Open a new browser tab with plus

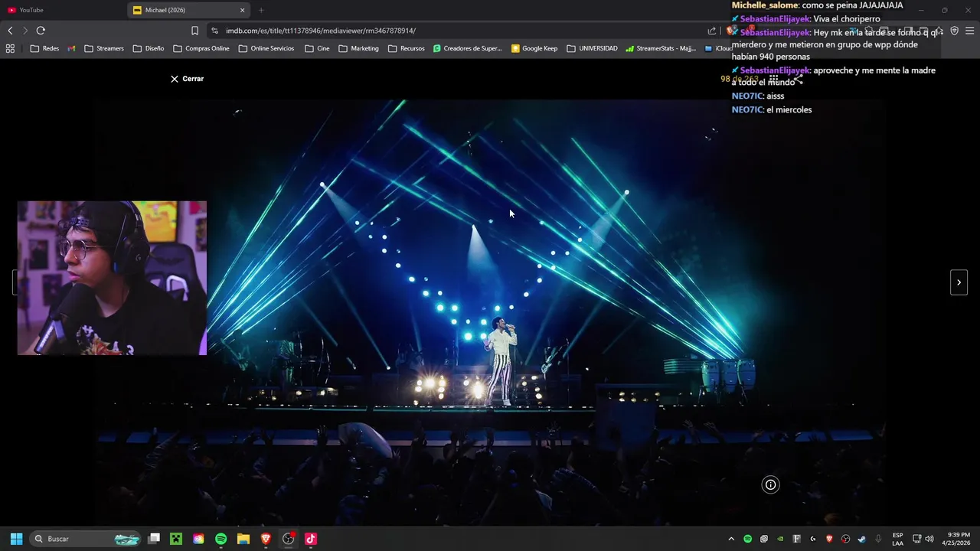pyautogui.click(x=261, y=10)
